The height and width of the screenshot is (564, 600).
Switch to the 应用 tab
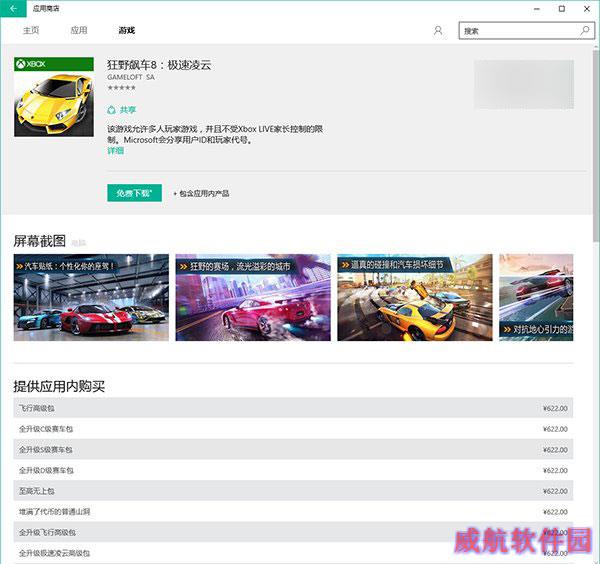coord(79,30)
